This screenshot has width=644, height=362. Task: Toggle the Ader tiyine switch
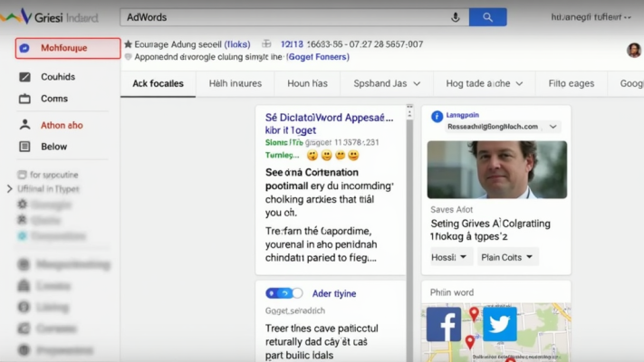point(284,293)
